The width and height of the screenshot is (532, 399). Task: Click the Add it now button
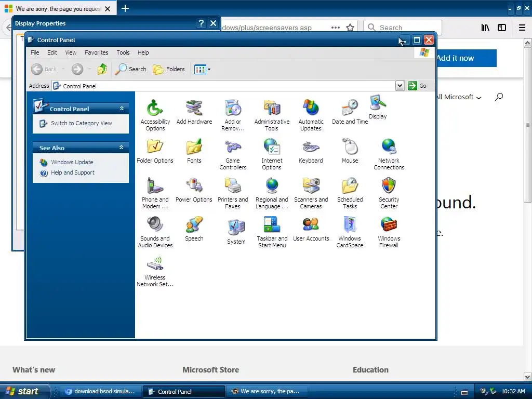(x=466, y=58)
